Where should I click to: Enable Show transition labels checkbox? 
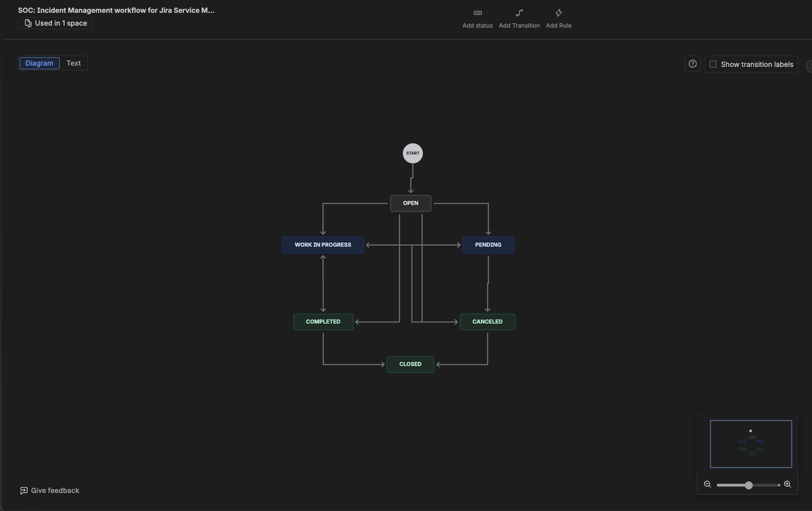click(713, 64)
